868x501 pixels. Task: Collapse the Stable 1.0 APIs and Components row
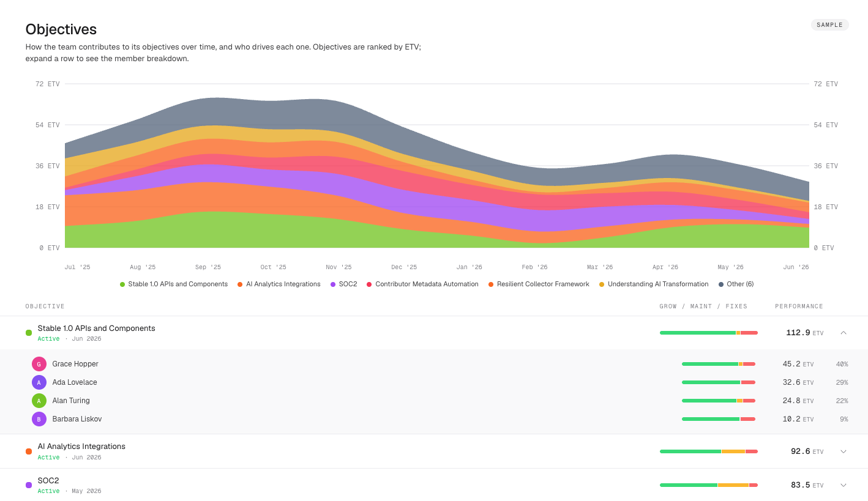843,333
